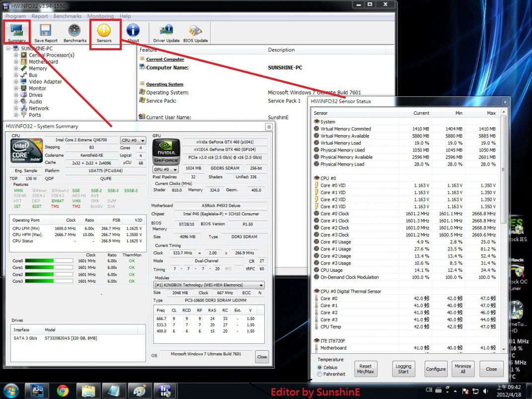This screenshot has width=532, height=399.
Task: Open the About info icon
Action: pyautogui.click(x=133, y=33)
